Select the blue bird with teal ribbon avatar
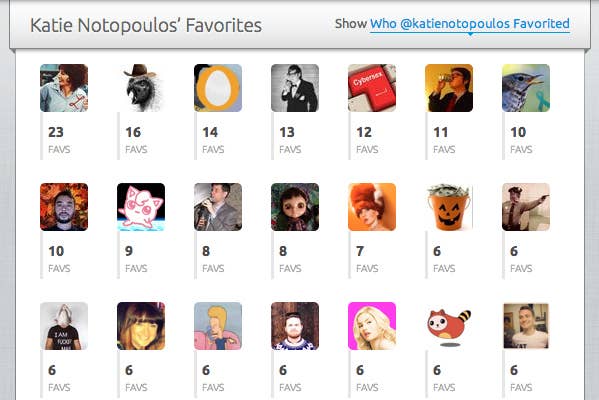This screenshot has width=599, height=400. click(526, 88)
